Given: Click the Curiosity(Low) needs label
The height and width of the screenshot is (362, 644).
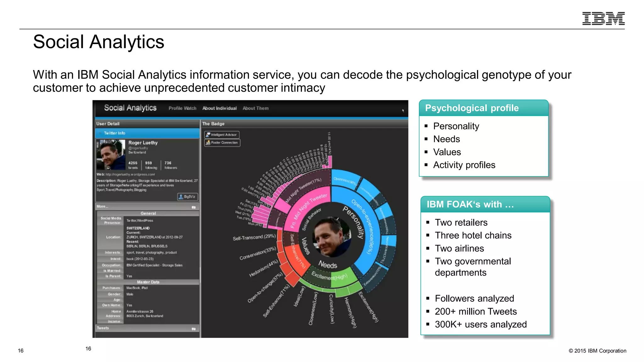Looking at the screenshot, I should (332, 309).
